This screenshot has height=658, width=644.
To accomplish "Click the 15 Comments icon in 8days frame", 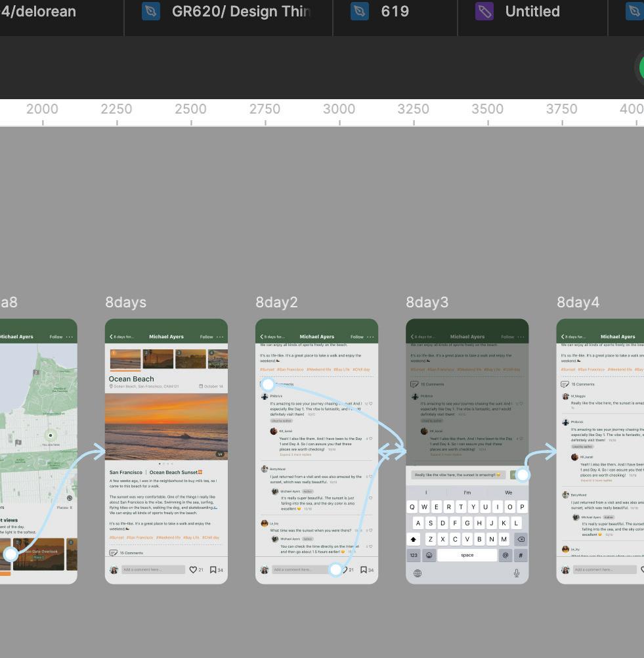I will pyautogui.click(x=114, y=553).
